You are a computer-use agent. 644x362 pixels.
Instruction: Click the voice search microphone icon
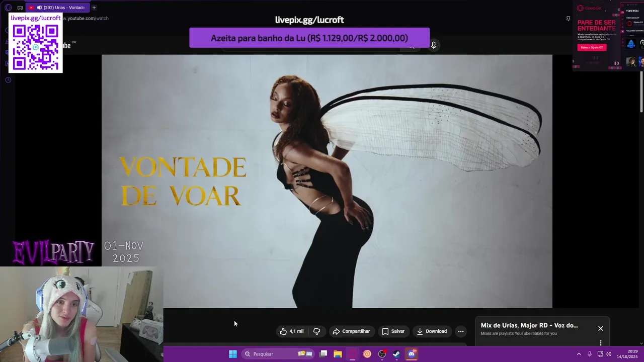(434, 45)
